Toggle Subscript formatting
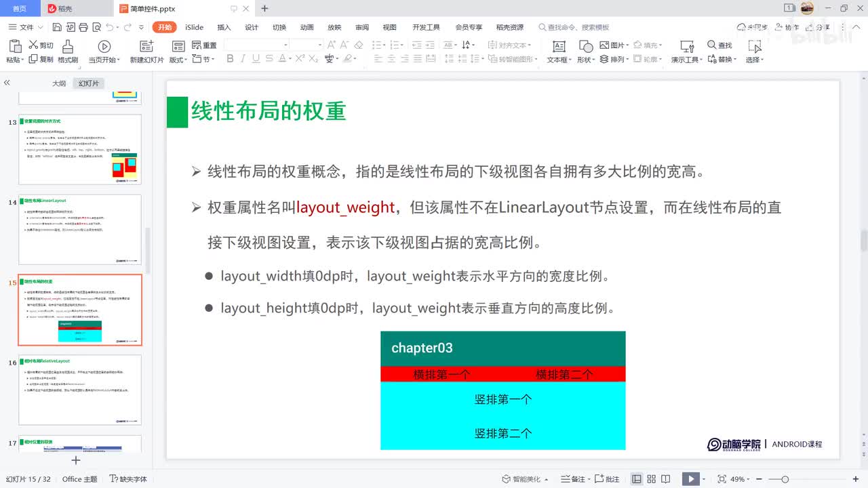 coord(313,59)
